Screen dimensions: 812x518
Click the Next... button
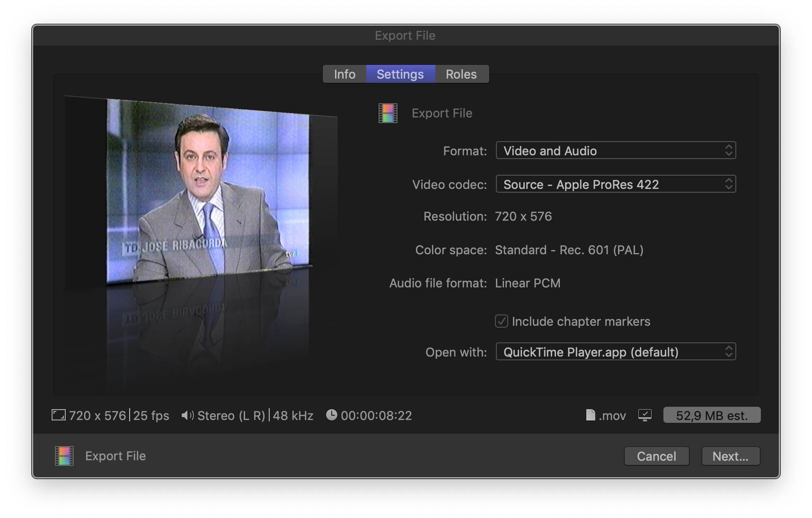point(731,456)
